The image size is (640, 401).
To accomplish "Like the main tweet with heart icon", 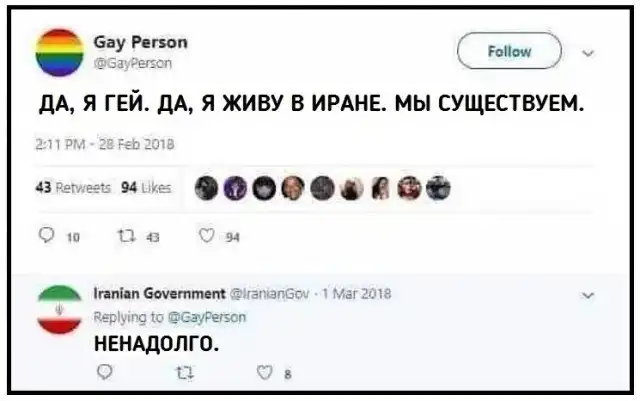I will pos(207,236).
